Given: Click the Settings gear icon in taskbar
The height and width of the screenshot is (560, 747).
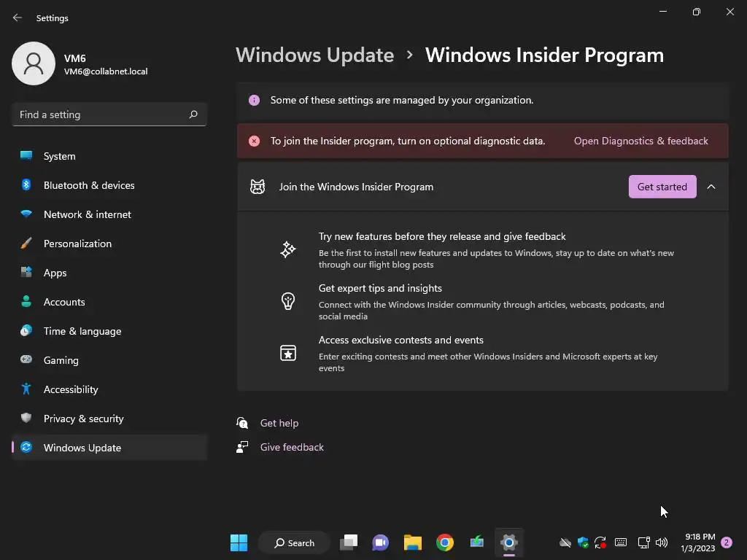Looking at the screenshot, I should tap(508, 542).
